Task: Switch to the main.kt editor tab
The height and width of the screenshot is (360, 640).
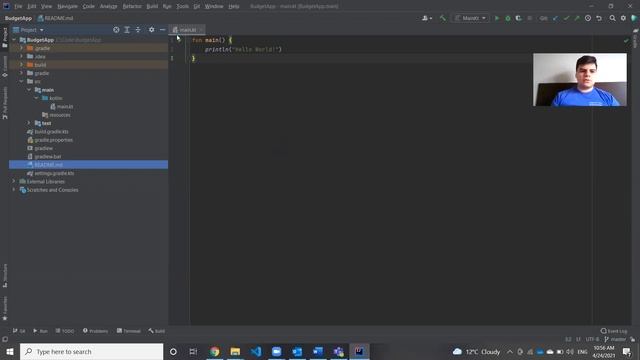Action: [x=187, y=30]
